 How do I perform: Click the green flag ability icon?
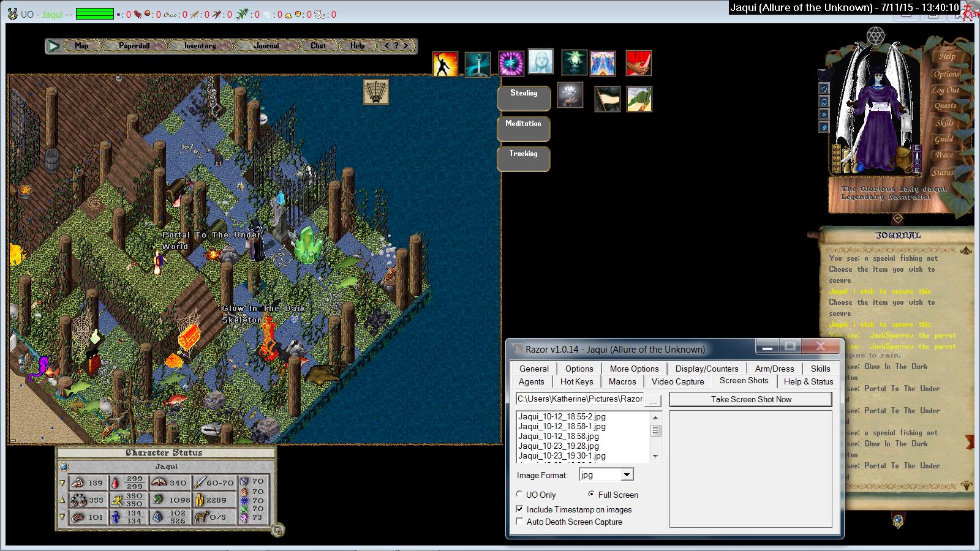coord(639,99)
